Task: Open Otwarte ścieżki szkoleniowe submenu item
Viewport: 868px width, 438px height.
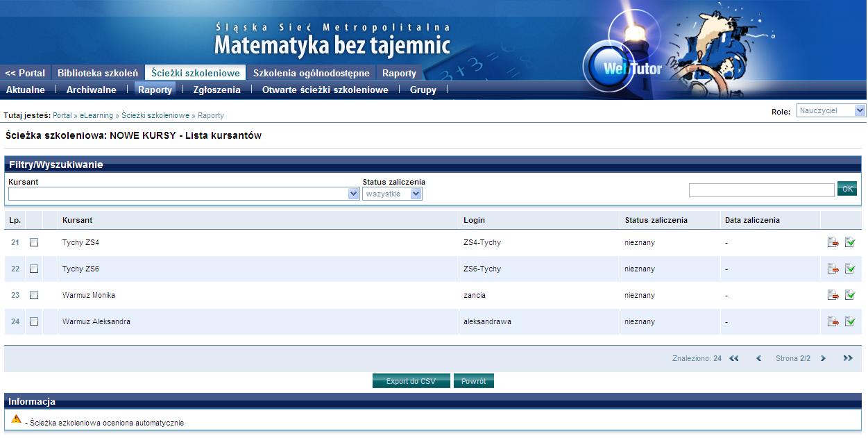Action: pyautogui.click(x=325, y=90)
